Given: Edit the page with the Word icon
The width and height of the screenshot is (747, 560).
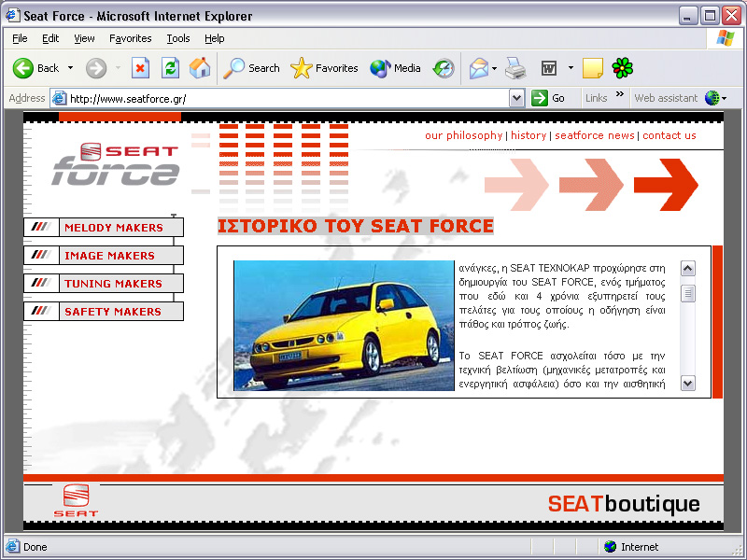Looking at the screenshot, I should pyautogui.click(x=549, y=68).
